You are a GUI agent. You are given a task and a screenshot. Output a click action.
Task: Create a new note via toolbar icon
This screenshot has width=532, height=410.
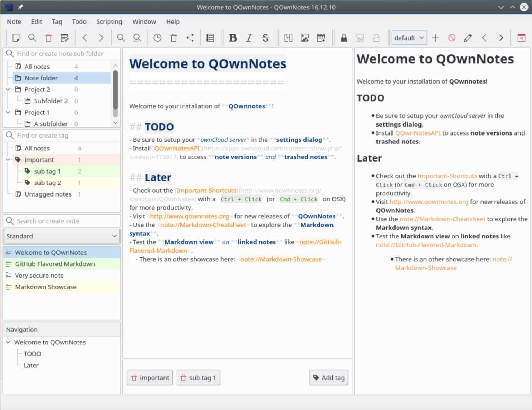[16, 38]
